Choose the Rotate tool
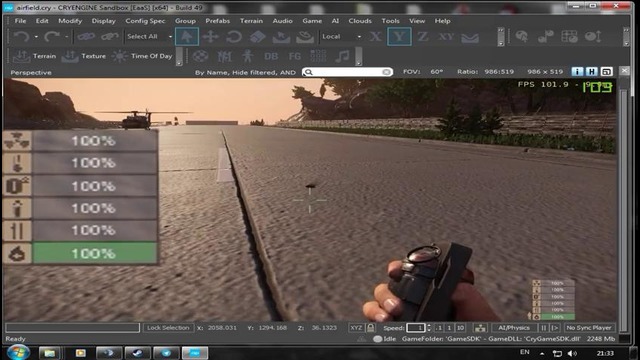Screen dimensions: 640x360 (234, 37)
